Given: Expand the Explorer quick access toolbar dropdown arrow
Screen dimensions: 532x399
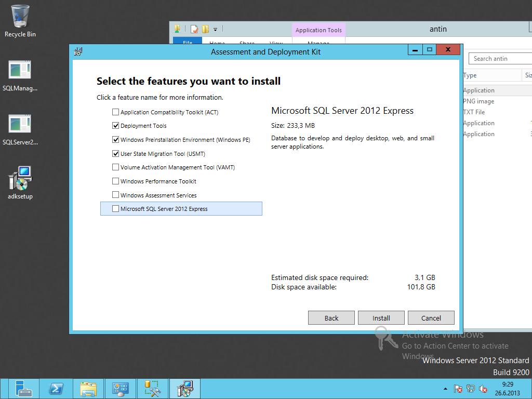Looking at the screenshot, I should tap(215, 30).
